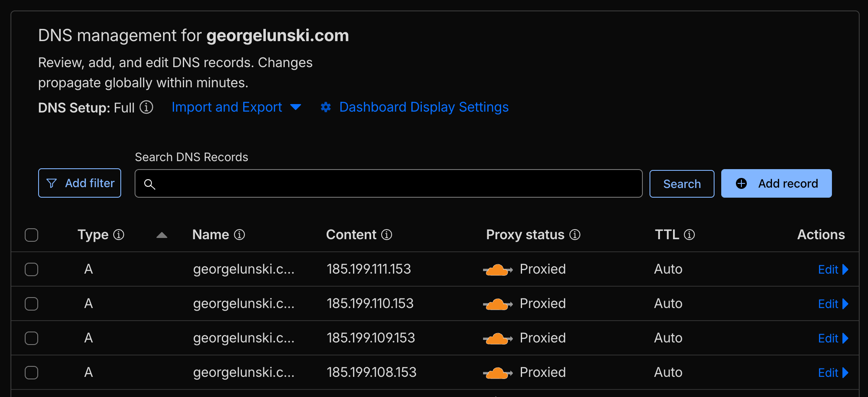This screenshot has height=397, width=868.
Task: Click the Proxy status info icon
Action: pyautogui.click(x=575, y=235)
